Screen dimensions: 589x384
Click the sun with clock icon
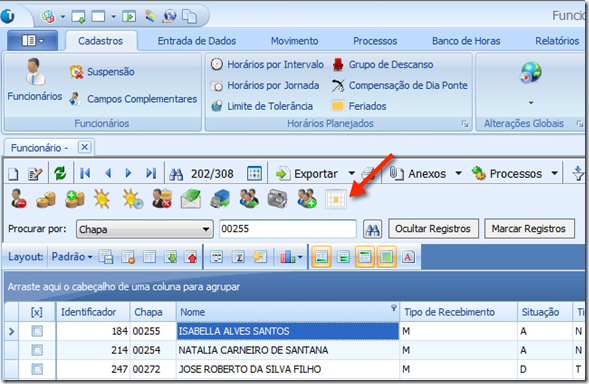(x=133, y=199)
